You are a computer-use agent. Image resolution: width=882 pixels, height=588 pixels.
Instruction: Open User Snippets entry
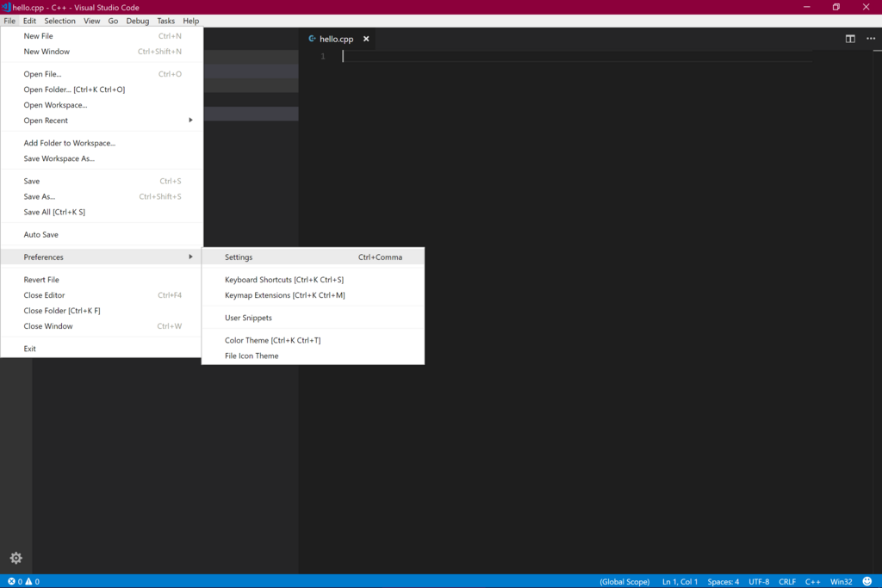pos(313,318)
